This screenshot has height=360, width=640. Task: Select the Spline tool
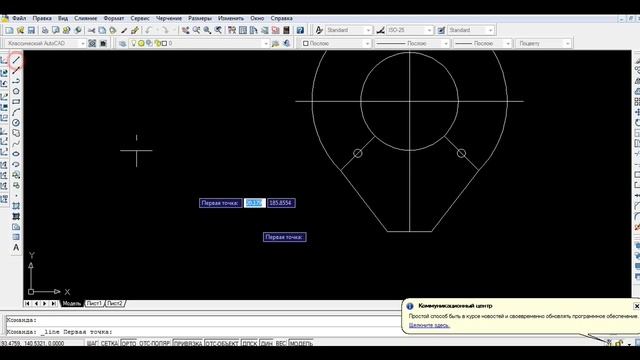(x=16, y=144)
